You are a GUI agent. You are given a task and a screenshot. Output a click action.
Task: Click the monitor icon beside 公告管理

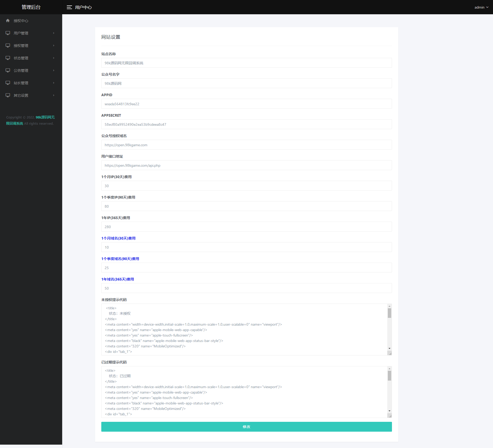(x=8, y=70)
